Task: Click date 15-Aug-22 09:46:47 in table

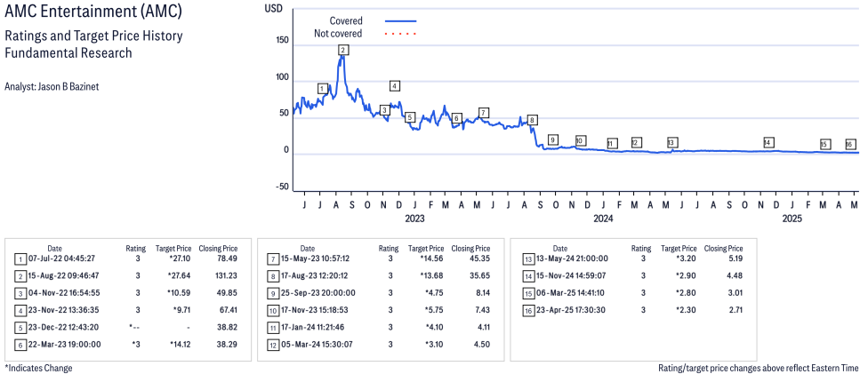Action: (62, 275)
